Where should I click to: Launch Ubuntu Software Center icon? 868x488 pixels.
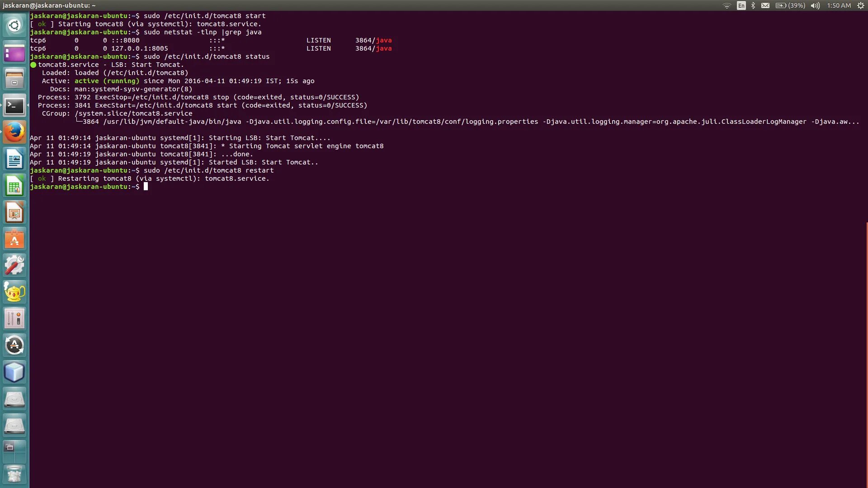(x=14, y=239)
